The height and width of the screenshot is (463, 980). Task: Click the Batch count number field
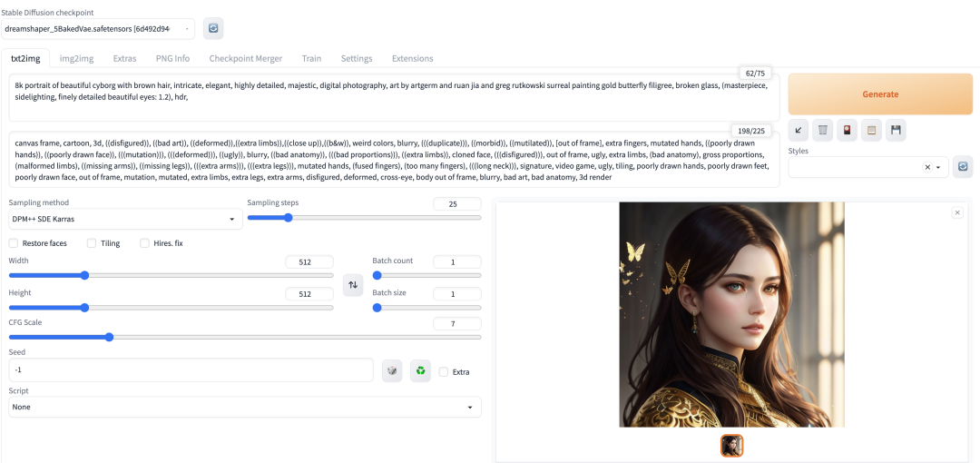[x=456, y=262]
